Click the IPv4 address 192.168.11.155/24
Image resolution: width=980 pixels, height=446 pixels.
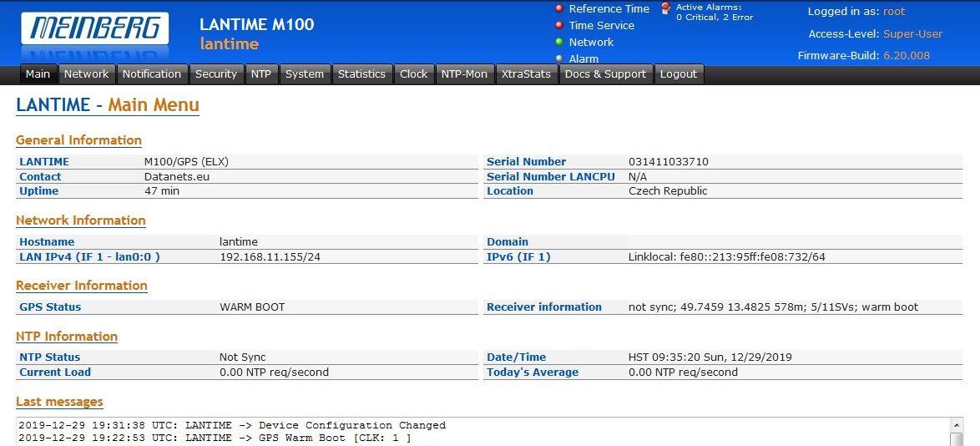[x=270, y=257]
